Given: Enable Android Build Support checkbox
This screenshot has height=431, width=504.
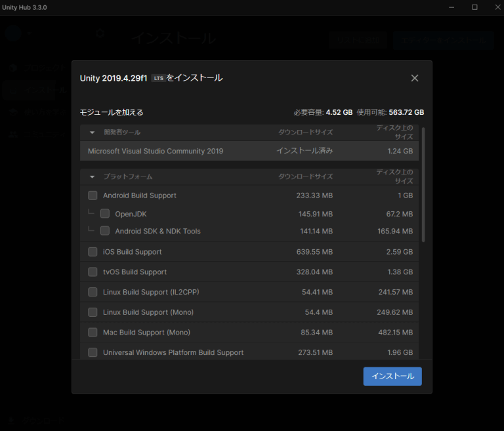Looking at the screenshot, I should click(93, 195).
